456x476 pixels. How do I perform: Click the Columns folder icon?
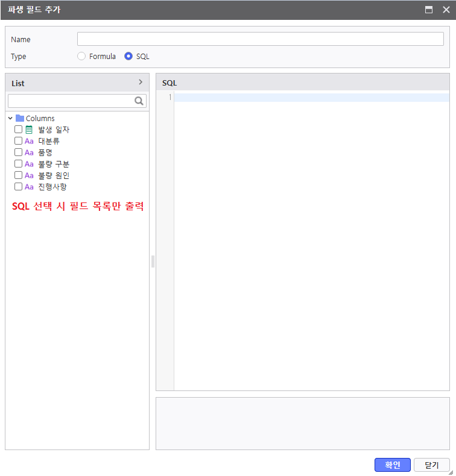(20, 118)
